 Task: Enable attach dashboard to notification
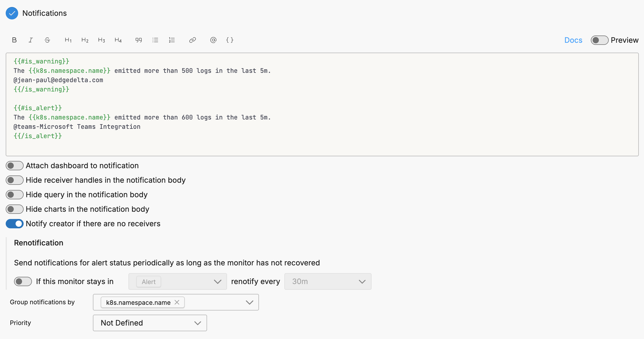pos(15,165)
